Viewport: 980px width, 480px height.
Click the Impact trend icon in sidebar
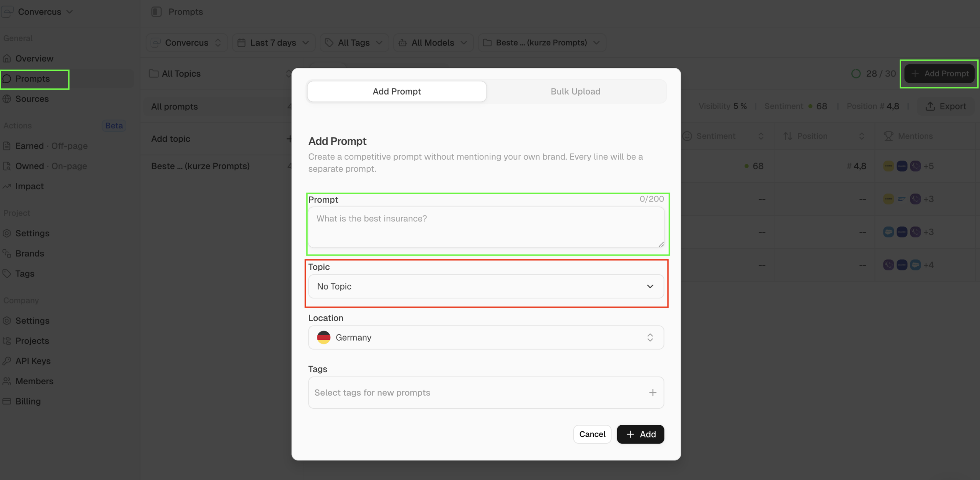pyautogui.click(x=7, y=186)
